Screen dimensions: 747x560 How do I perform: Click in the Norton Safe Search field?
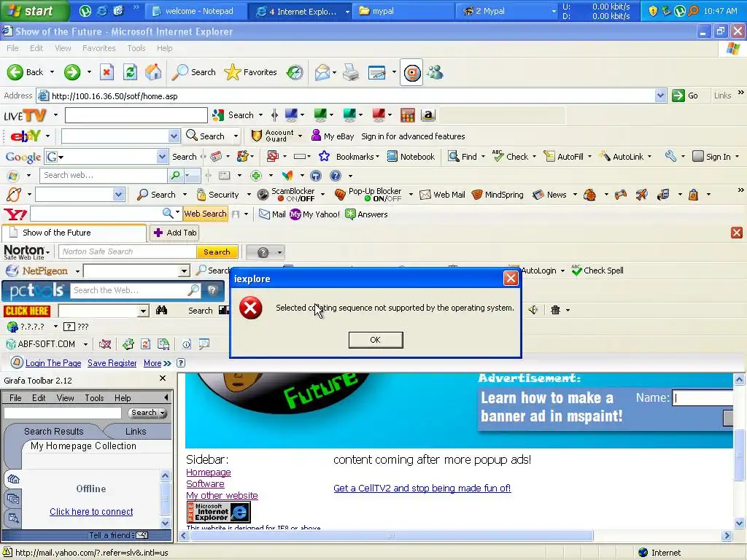pos(127,252)
